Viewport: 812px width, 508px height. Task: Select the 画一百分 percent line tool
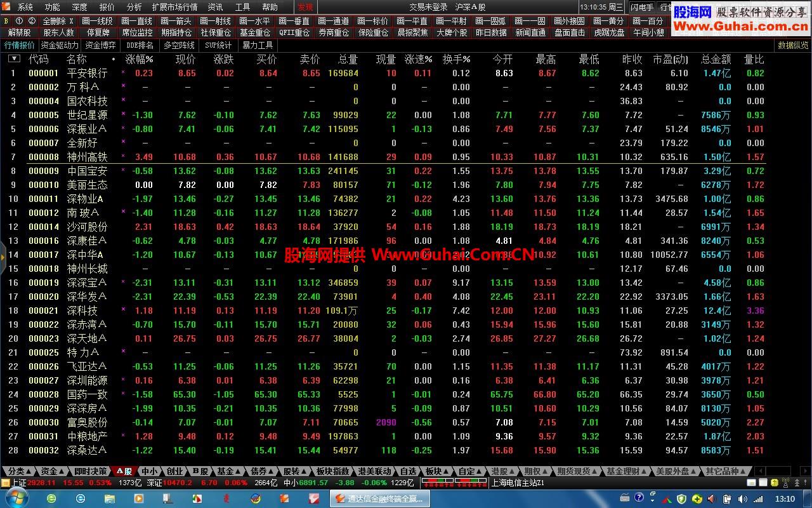coord(648,21)
